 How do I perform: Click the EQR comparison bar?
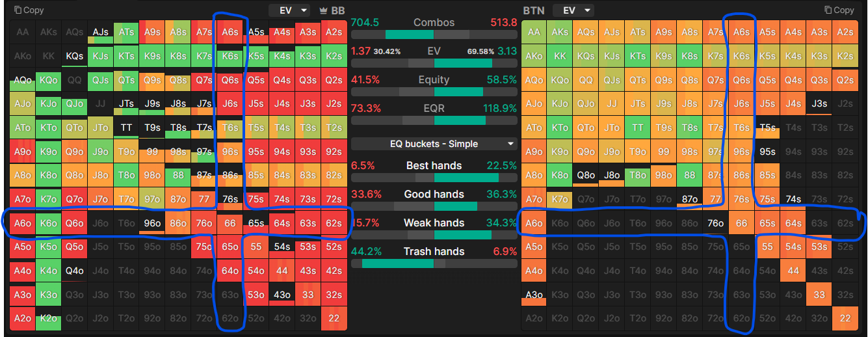(x=434, y=120)
